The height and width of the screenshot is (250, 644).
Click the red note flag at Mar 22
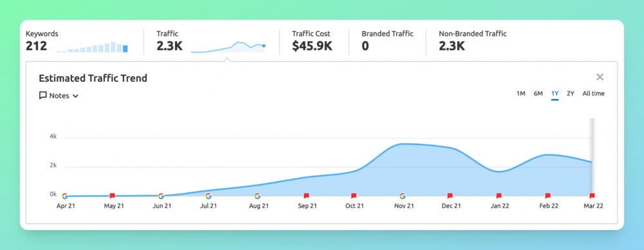[592, 196]
